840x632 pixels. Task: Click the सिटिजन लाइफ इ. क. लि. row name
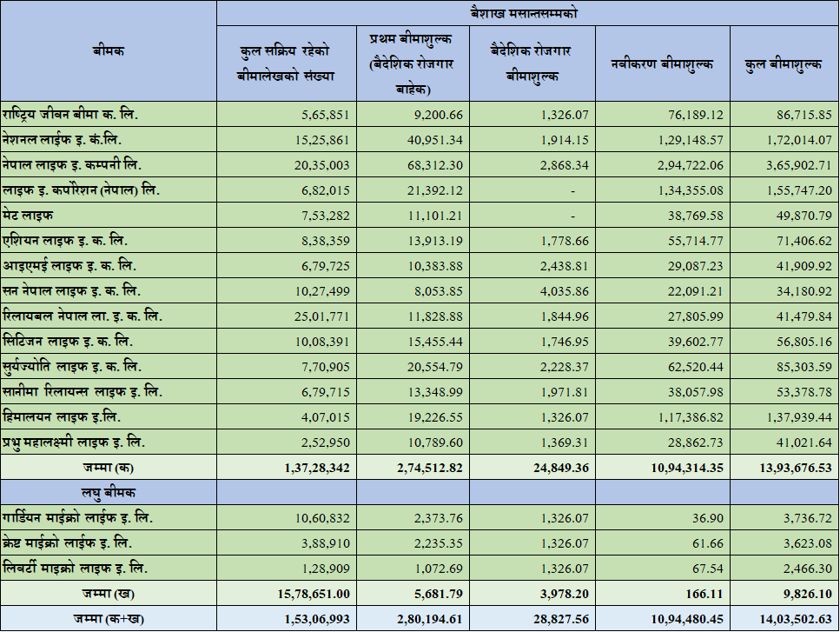(68, 341)
